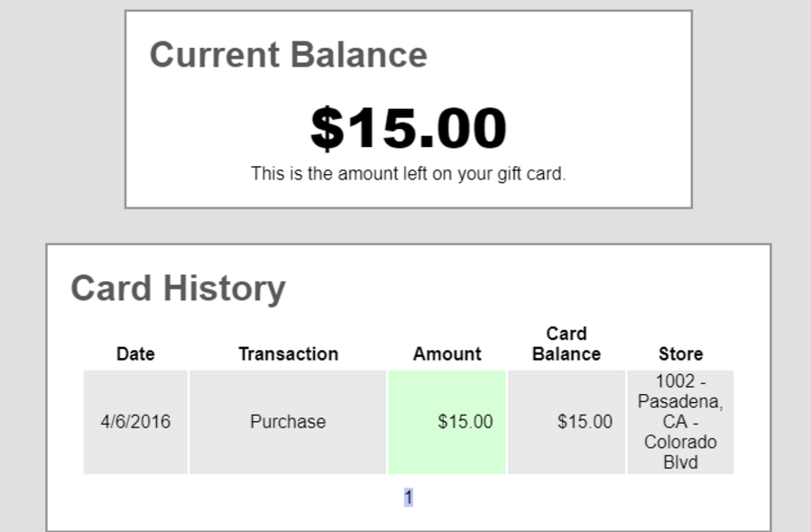Click inside the Card History panel

541,289
